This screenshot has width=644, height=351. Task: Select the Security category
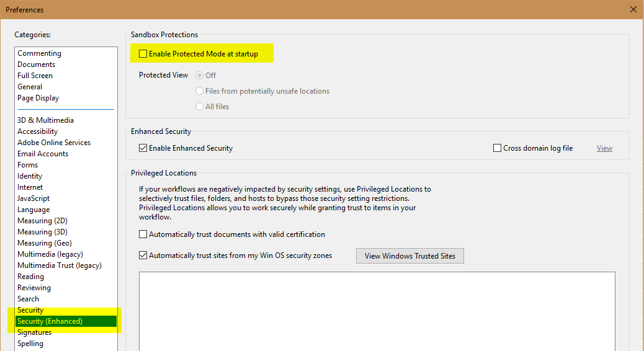click(x=30, y=310)
